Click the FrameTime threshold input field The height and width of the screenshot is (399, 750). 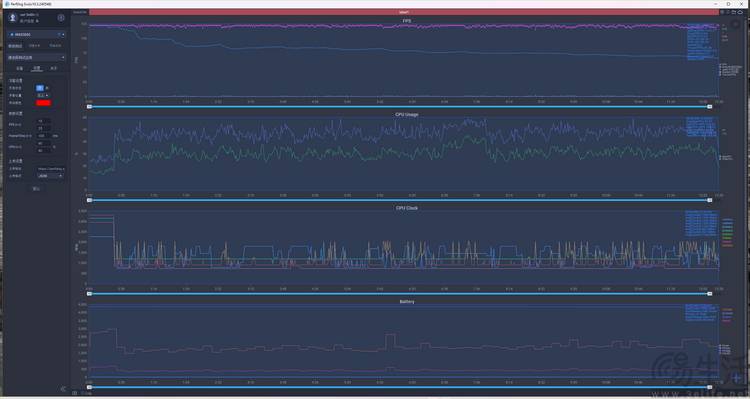(x=44, y=136)
